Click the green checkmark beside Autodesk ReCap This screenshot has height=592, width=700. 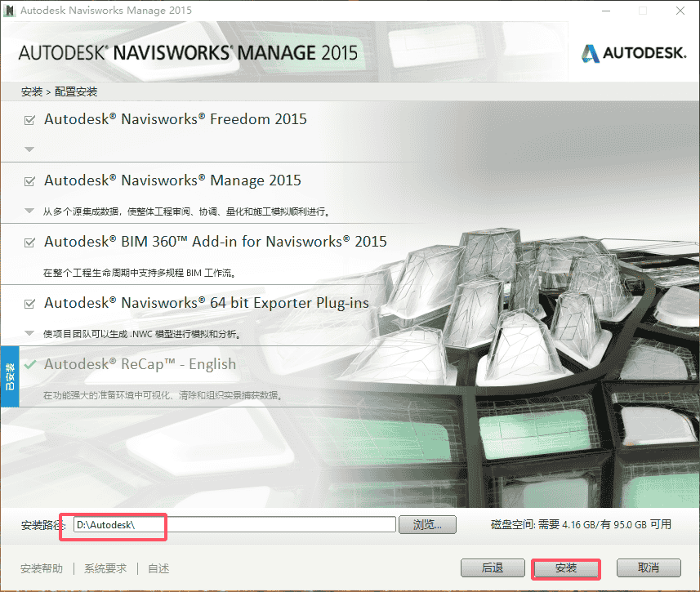pos(30,364)
